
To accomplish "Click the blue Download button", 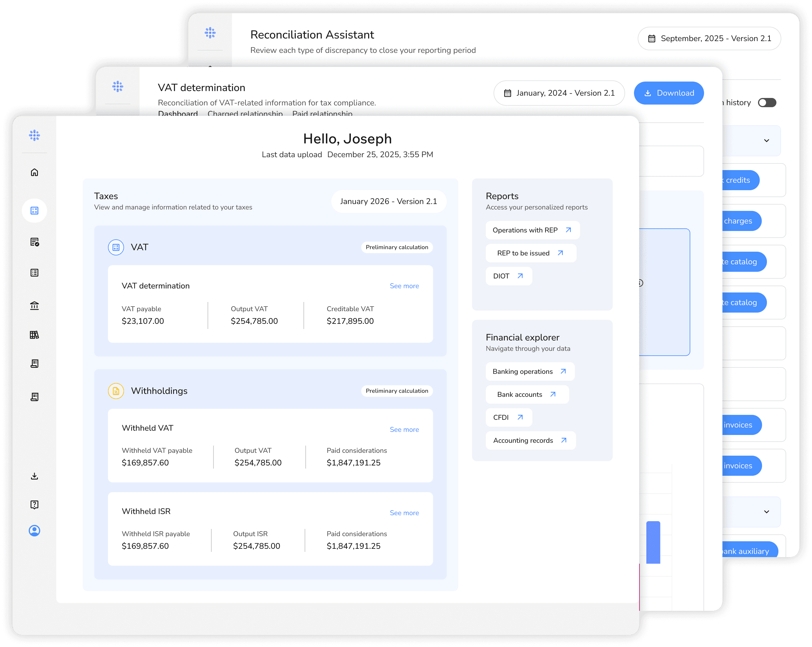I will 668,93.
